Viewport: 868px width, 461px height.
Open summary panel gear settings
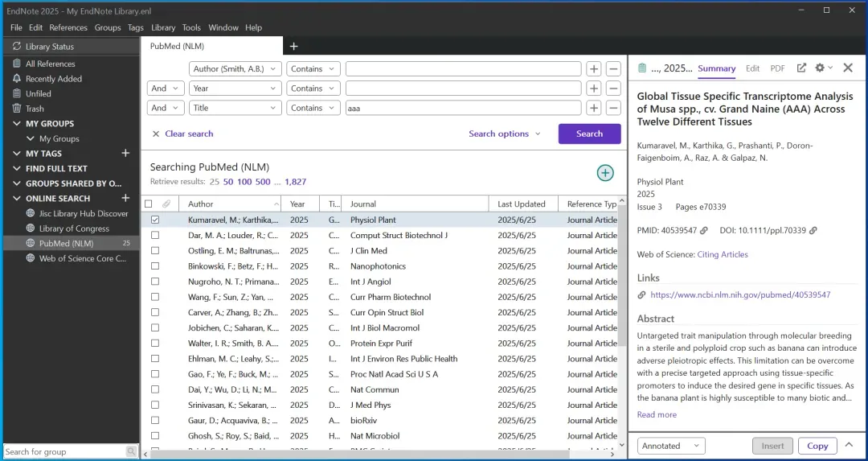pos(823,68)
